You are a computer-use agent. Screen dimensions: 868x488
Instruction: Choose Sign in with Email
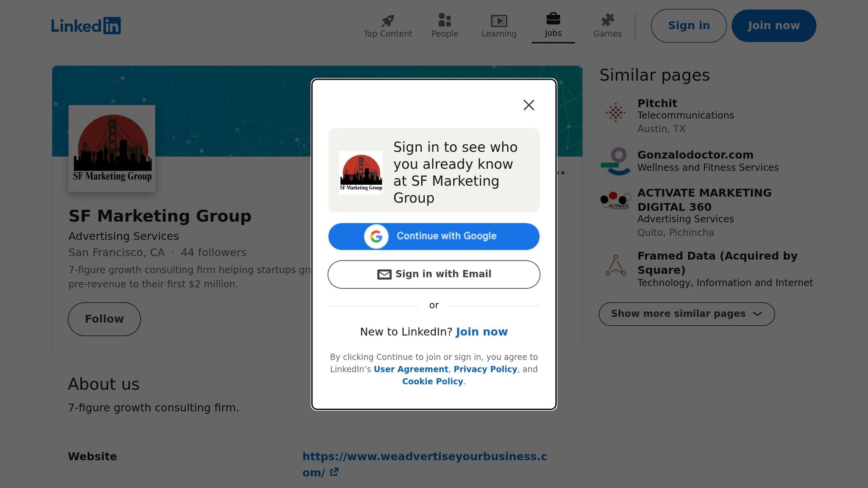point(434,274)
